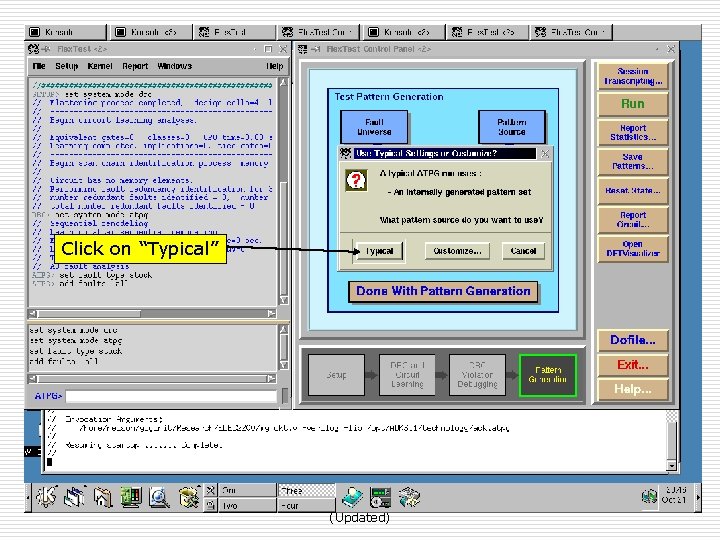Open the magnifier find icon in panel
The width and height of the screenshot is (720, 540).
click(159, 497)
